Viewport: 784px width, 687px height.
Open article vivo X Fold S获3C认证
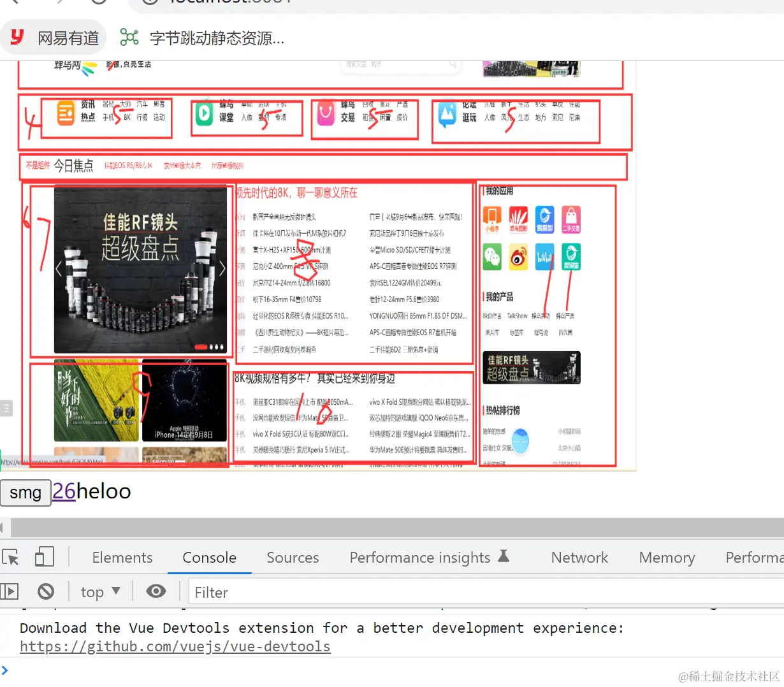[301, 434]
